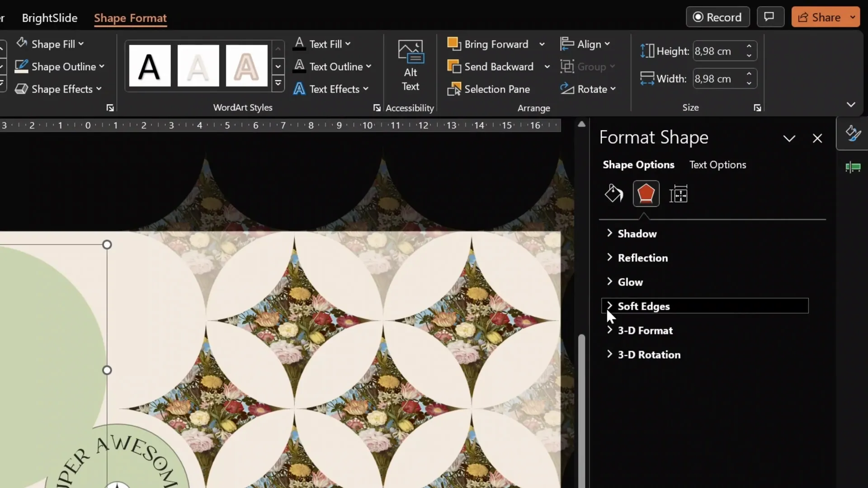Close the Format Shape pane
Viewport: 868px width, 488px height.
(817, 138)
